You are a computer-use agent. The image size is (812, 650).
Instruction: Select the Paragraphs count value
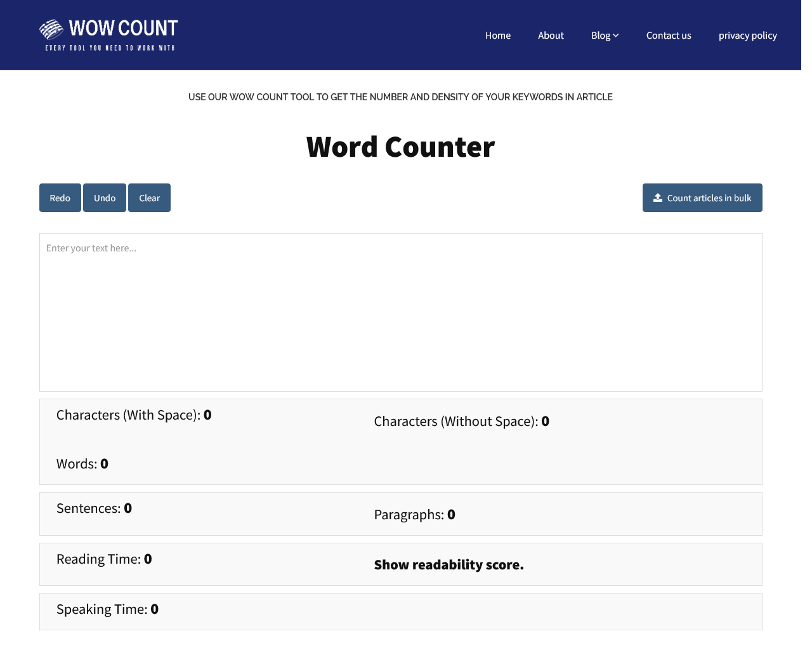point(452,515)
